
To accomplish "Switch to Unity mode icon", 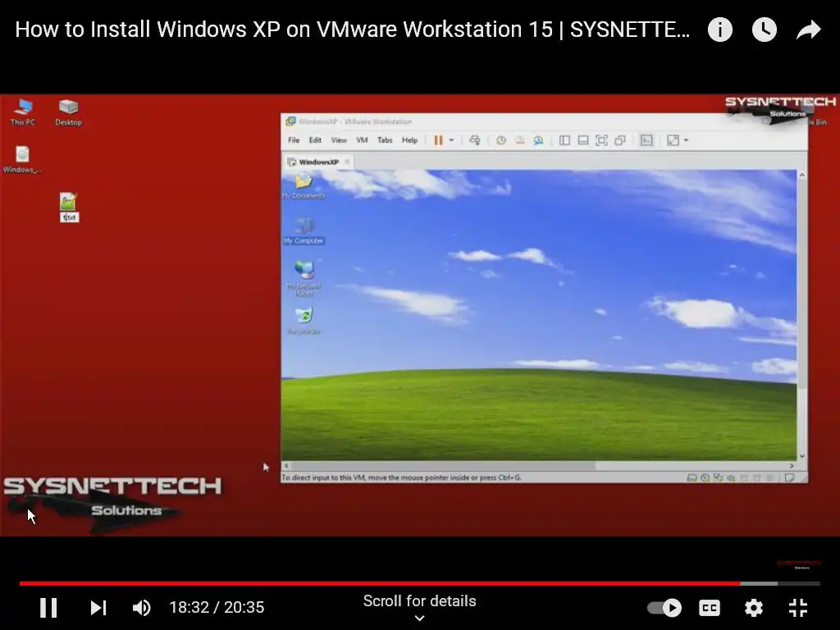I will tap(620, 140).
